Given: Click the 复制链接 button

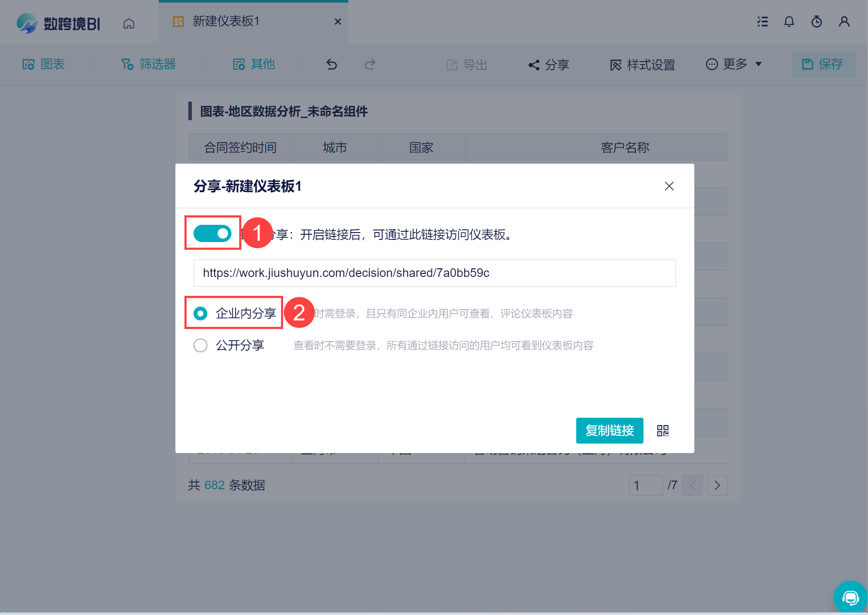Looking at the screenshot, I should [x=609, y=431].
